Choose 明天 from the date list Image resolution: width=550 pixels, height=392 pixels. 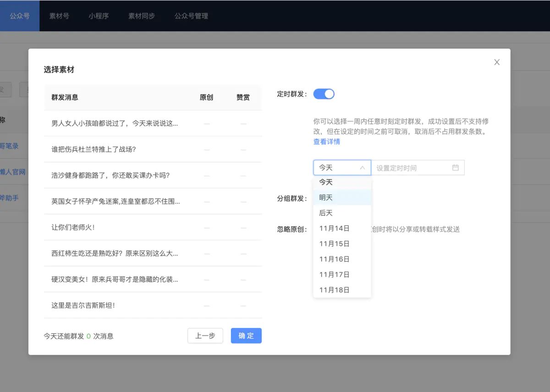(x=342, y=197)
